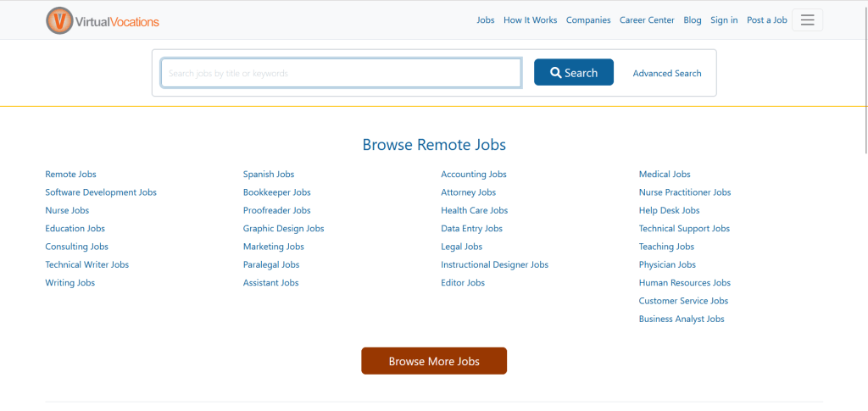The image size is (868, 411).
Task: View Data Entry Jobs
Action: click(x=471, y=229)
